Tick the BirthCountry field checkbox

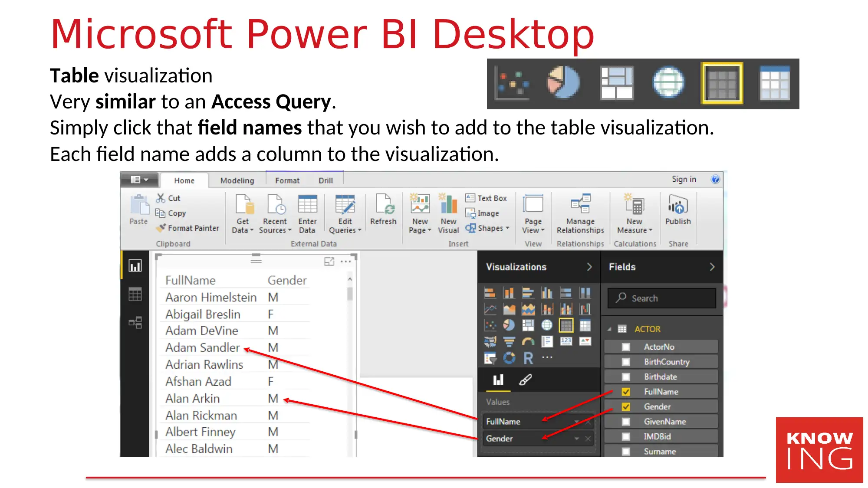[x=625, y=362]
